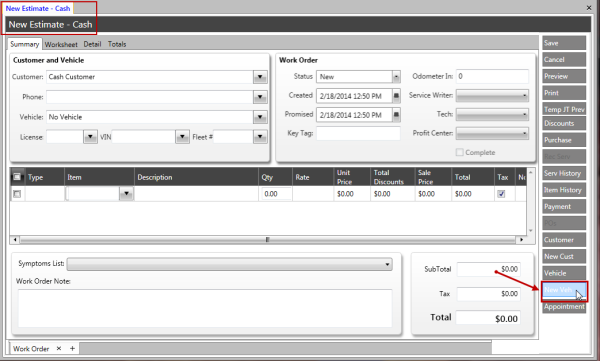Open the Service Writer dropdown
Viewport: 600px width, 361px height.
click(x=492, y=95)
